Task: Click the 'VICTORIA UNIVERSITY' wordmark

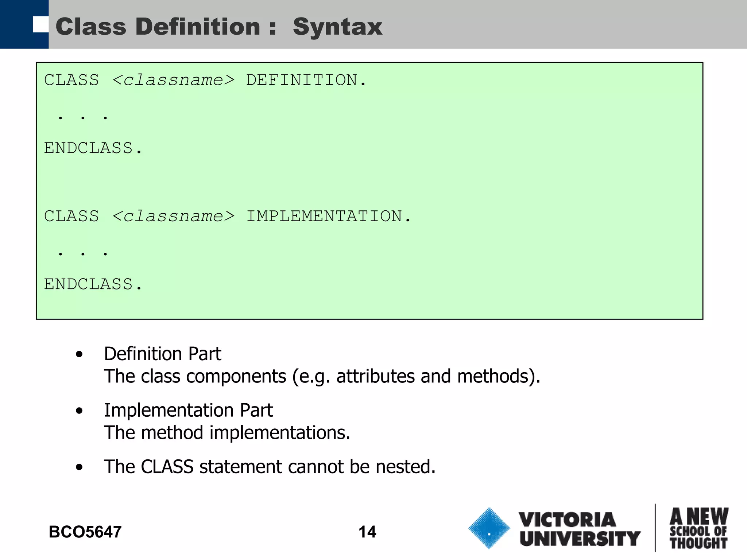Action: [x=580, y=529]
